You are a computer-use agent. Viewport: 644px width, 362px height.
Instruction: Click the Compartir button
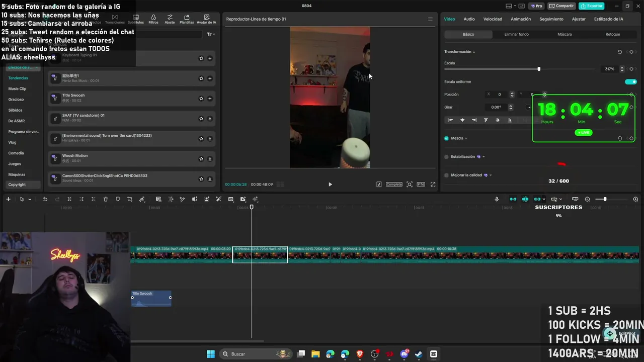pos(561,6)
